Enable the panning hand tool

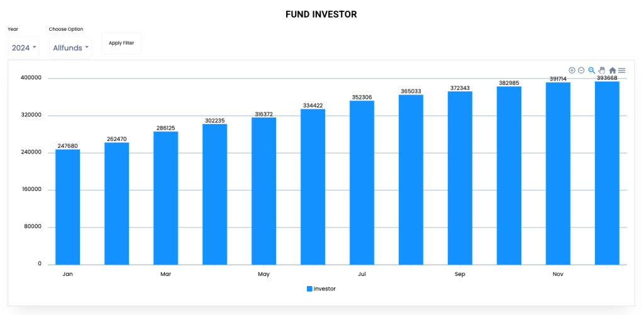602,70
